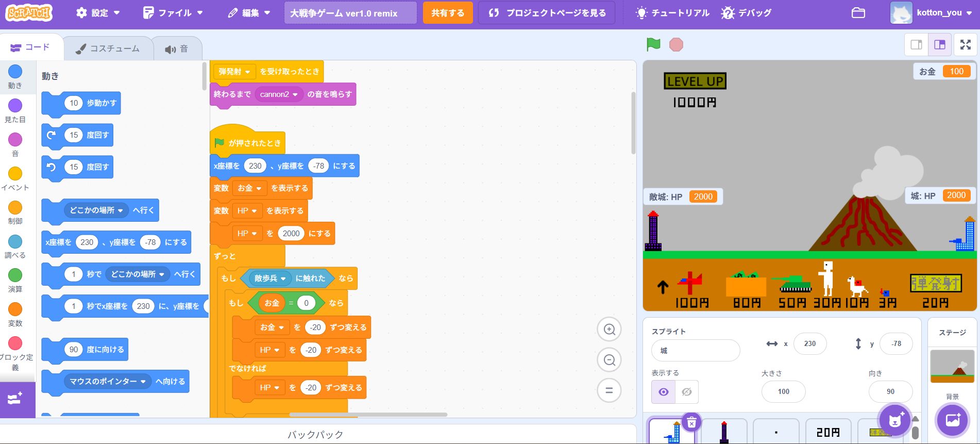Zoom in on the code workspace
Image resolution: width=980 pixels, height=444 pixels.
(609, 330)
